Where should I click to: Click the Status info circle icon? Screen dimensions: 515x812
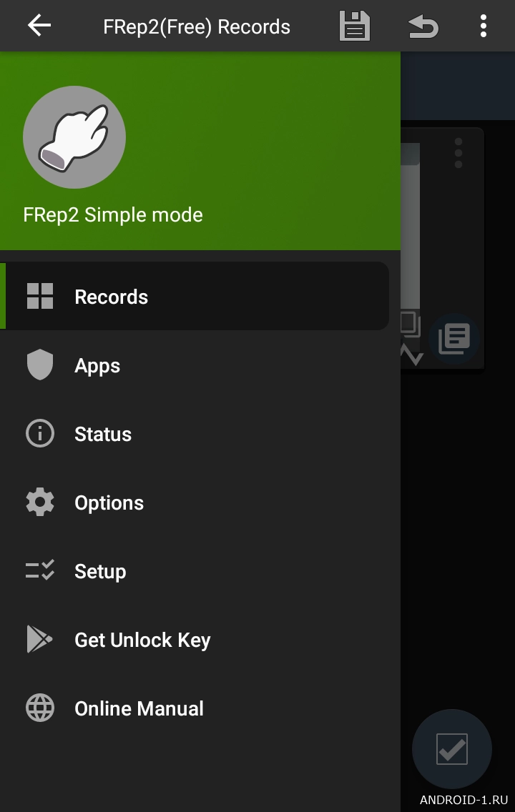point(40,434)
